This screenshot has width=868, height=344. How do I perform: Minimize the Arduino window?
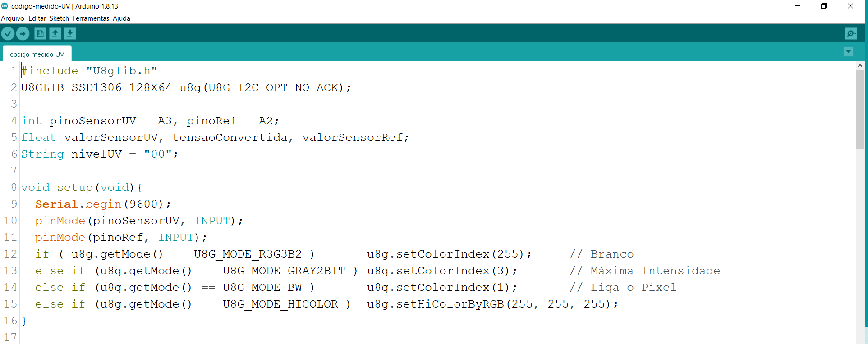coord(797,6)
